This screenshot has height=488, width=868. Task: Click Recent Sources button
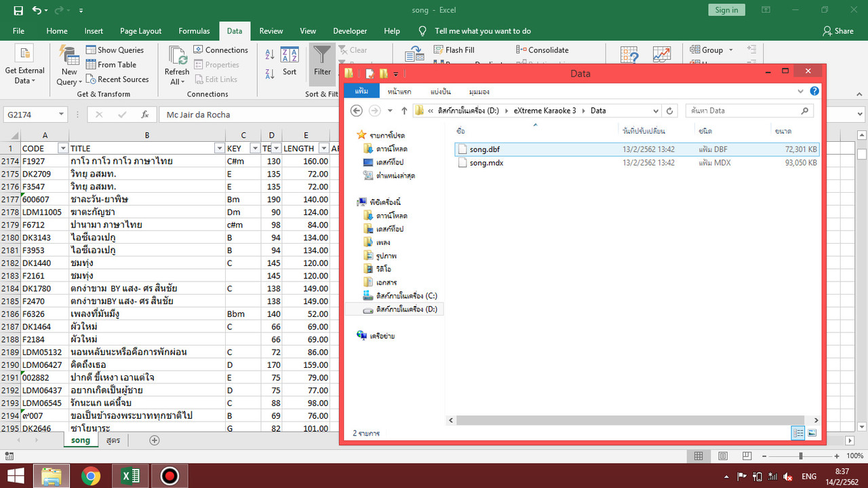click(x=117, y=79)
